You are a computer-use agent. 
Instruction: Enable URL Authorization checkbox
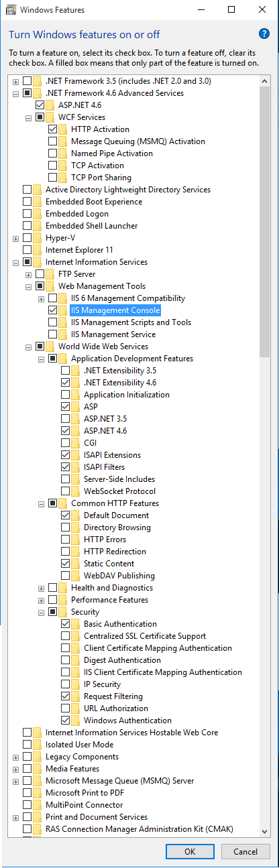pos(65,708)
